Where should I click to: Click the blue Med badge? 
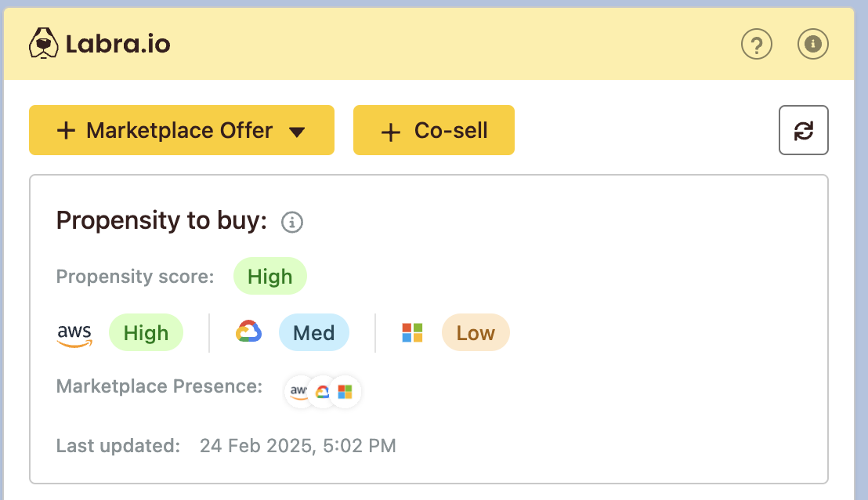(x=314, y=333)
